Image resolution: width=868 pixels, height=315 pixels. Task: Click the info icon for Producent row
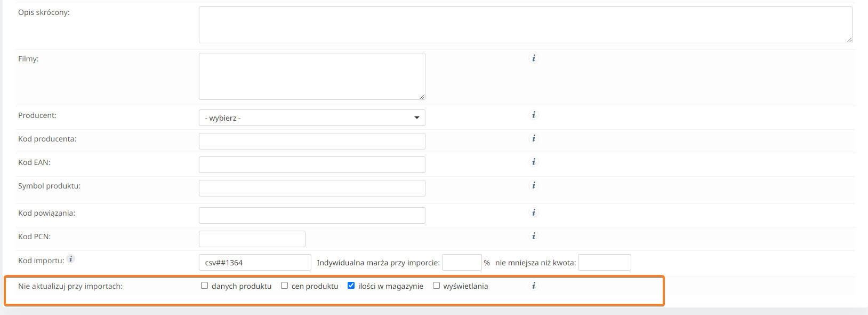coord(533,115)
